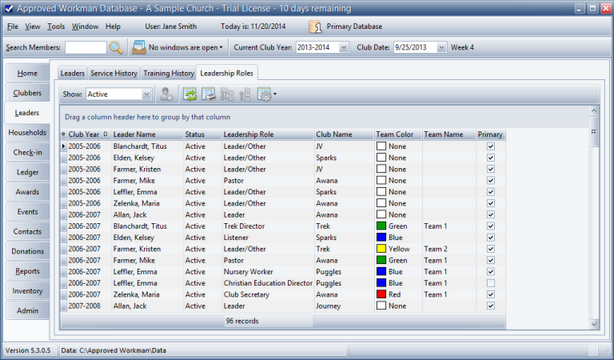614x360 pixels.
Task: Click the grid scroll down arrow
Action: click(594, 324)
